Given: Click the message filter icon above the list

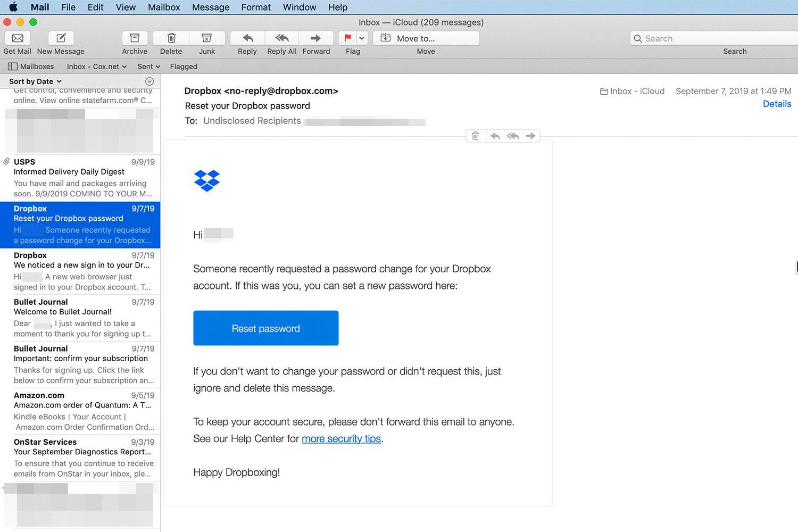Looking at the screenshot, I should pyautogui.click(x=149, y=81).
